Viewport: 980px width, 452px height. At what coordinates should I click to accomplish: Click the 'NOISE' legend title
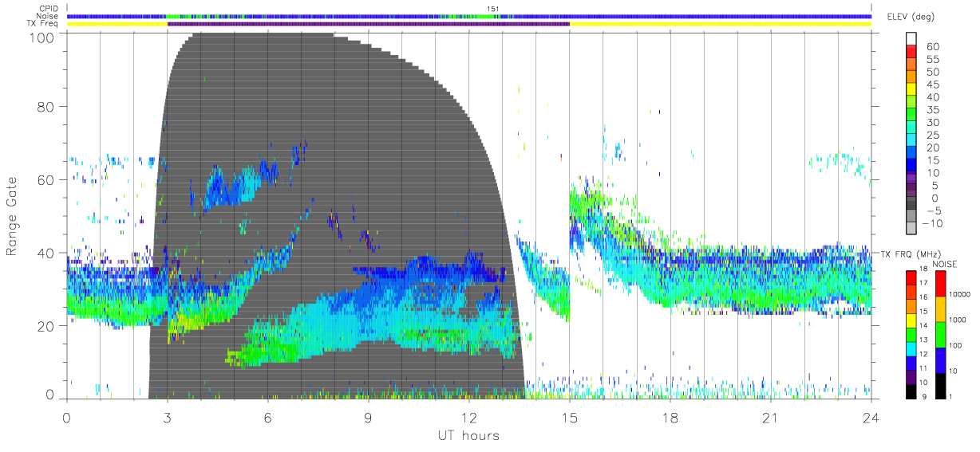point(945,263)
